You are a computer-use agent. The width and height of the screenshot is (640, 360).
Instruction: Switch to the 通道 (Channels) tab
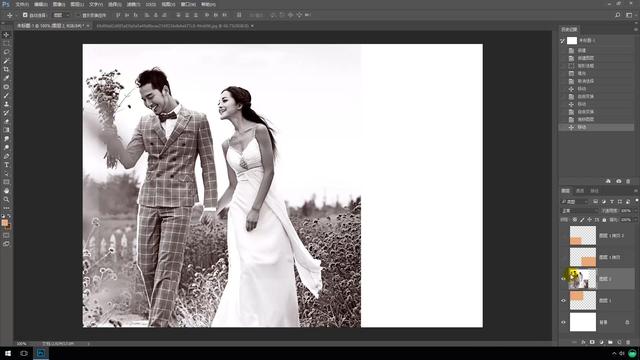pyautogui.click(x=580, y=191)
